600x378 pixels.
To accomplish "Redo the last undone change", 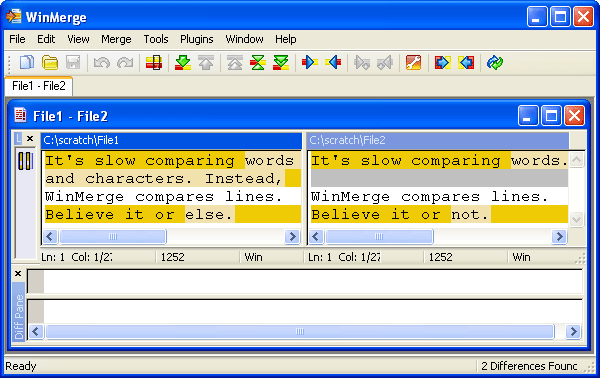I will (x=125, y=62).
